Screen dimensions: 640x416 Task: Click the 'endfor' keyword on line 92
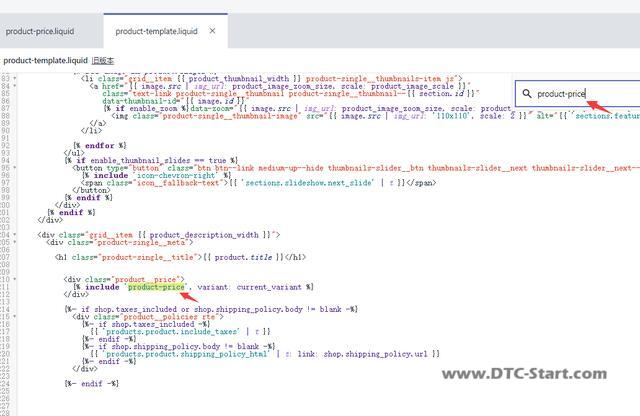coord(100,145)
